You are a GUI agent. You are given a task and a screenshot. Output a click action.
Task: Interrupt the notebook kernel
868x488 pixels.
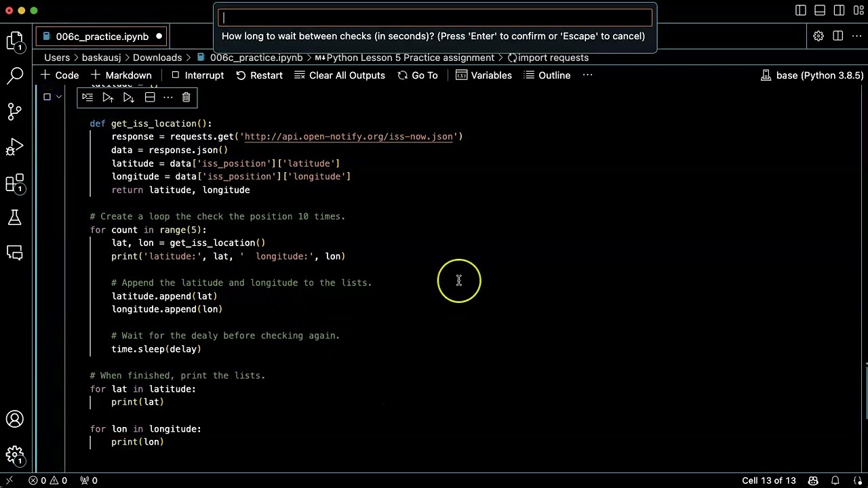(x=197, y=75)
